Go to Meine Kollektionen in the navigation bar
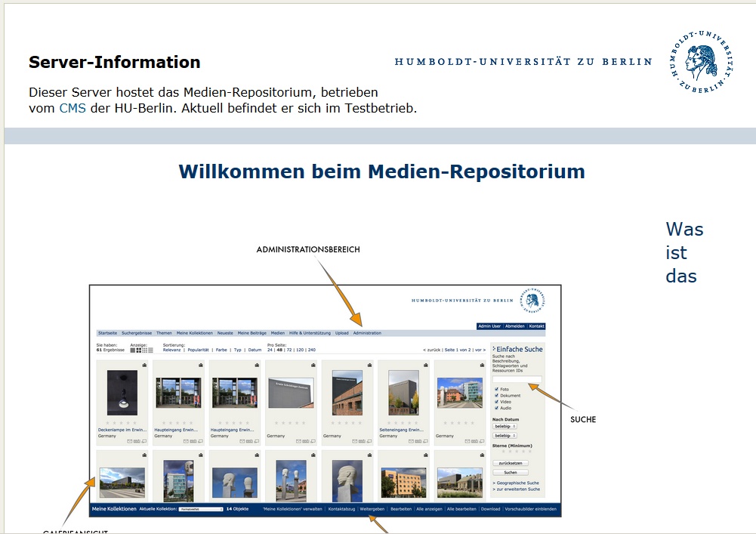 click(x=194, y=333)
